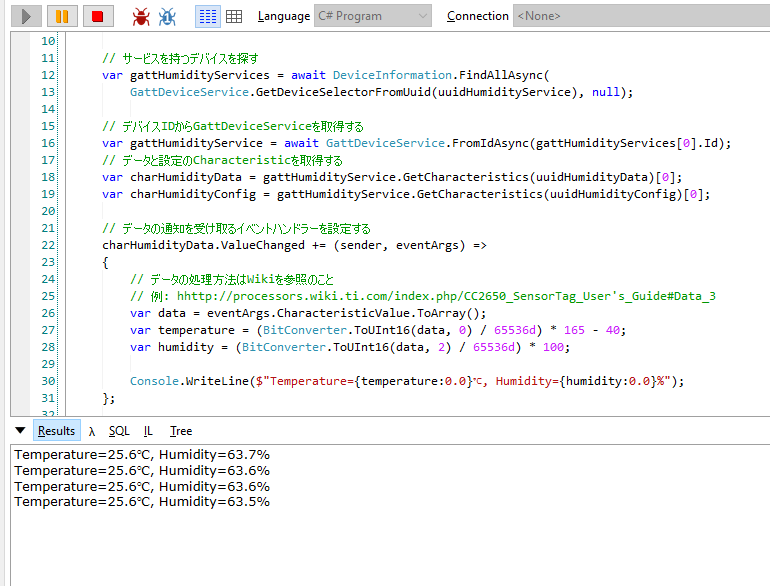Viewport: 770px width, 586px height.
Task: Click the var temperature line in the editor
Action: pyautogui.click(x=378, y=330)
